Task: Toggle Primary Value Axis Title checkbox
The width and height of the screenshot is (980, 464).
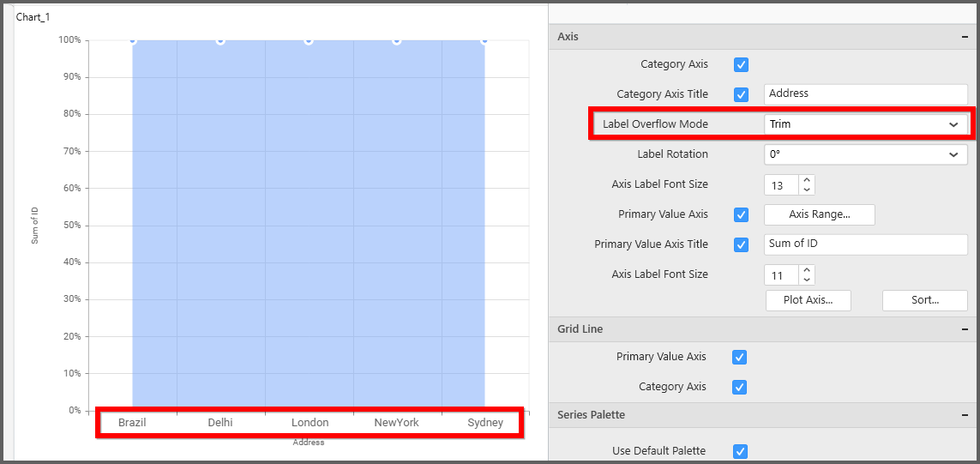Action: (742, 245)
